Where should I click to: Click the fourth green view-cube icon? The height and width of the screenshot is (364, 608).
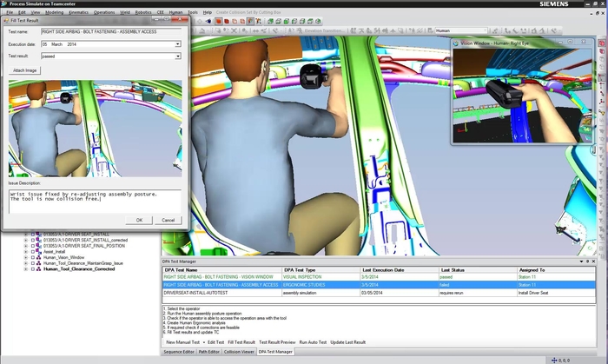pos(294,22)
